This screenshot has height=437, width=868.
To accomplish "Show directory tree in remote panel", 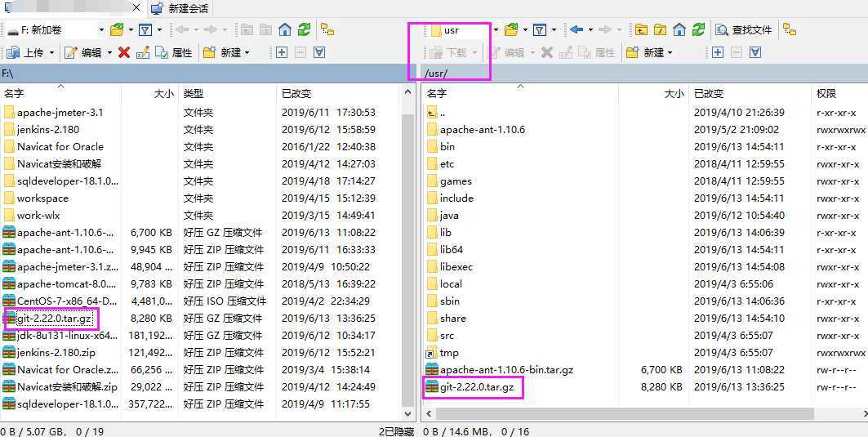I will click(x=790, y=29).
